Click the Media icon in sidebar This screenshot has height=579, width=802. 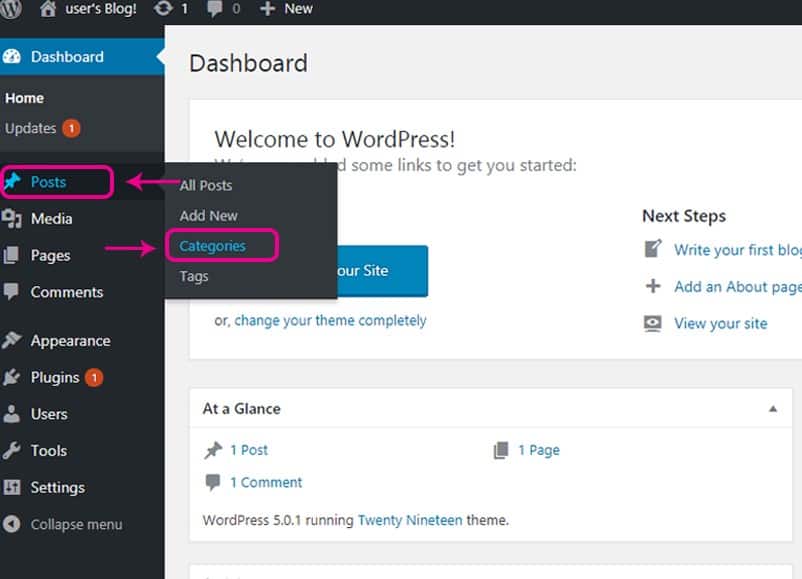pos(12,218)
